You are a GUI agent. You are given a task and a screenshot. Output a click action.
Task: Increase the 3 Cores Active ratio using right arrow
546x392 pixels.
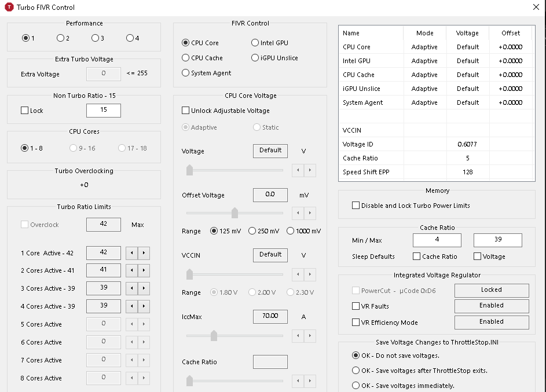point(144,288)
